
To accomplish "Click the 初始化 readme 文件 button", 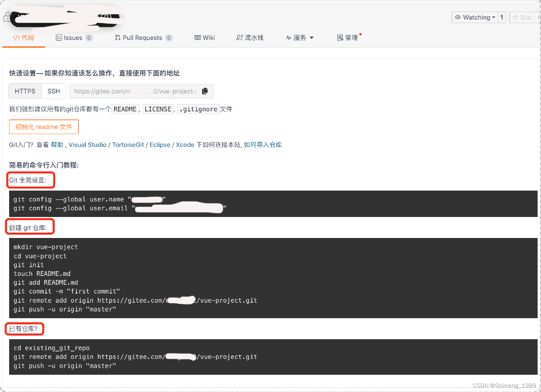I will [x=44, y=127].
